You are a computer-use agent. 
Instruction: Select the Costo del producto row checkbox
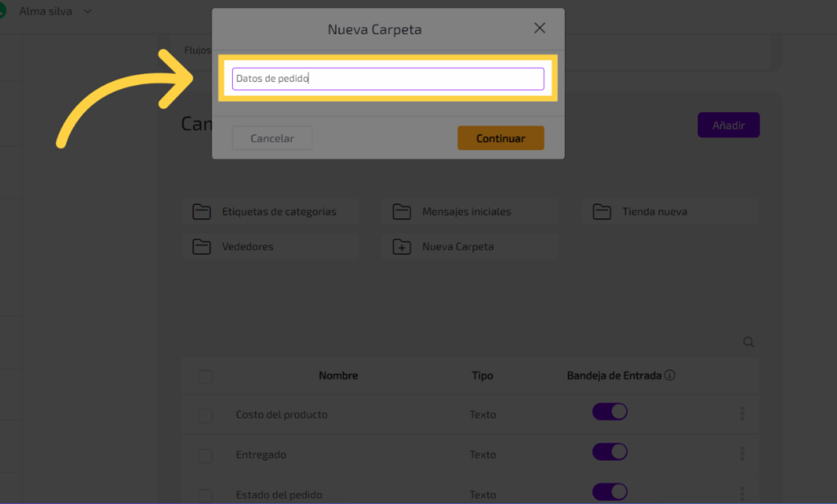tap(205, 416)
